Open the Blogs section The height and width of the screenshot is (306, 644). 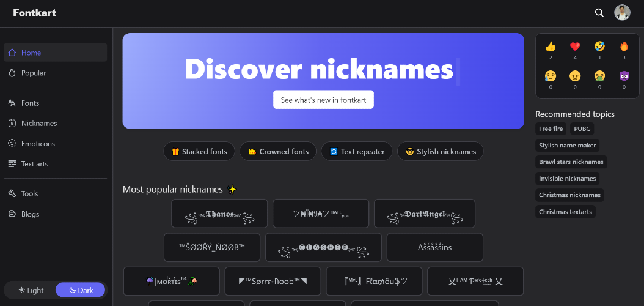pos(56,214)
